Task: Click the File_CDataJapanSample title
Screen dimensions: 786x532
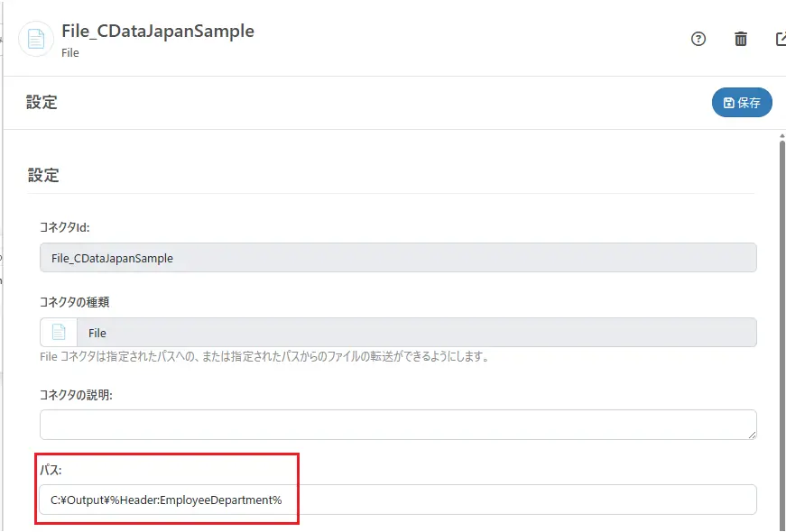Action: [158, 31]
